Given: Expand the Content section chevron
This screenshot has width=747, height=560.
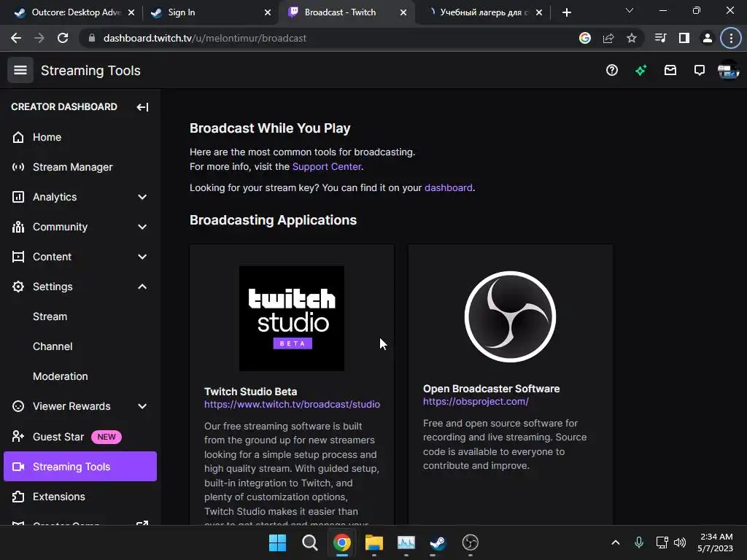Looking at the screenshot, I should (142, 257).
